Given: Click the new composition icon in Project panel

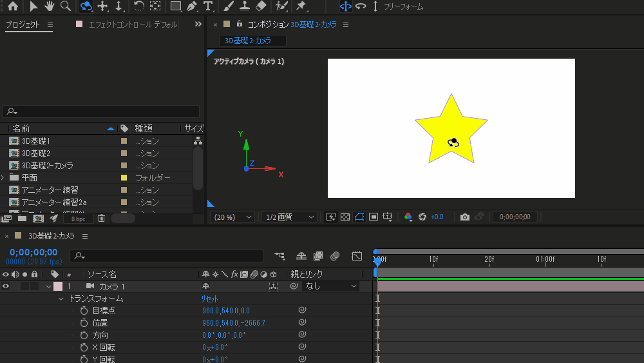Looking at the screenshot, I should click(x=38, y=219).
